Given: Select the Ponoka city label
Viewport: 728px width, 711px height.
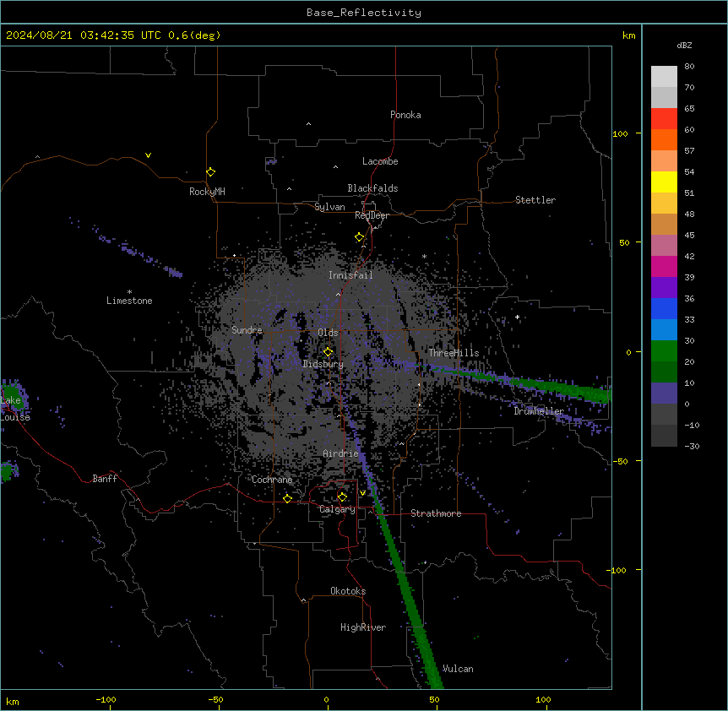Looking at the screenshot, I should [x=405, y=115].
